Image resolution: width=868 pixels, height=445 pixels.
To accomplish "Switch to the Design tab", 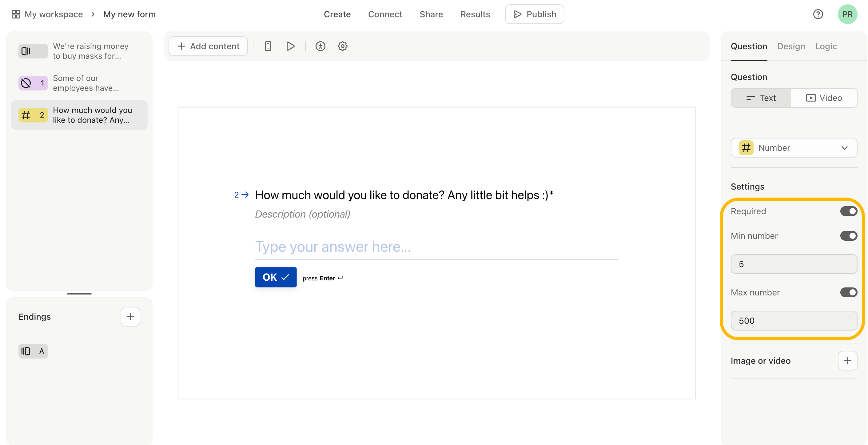I will click(x=791, y=46).
